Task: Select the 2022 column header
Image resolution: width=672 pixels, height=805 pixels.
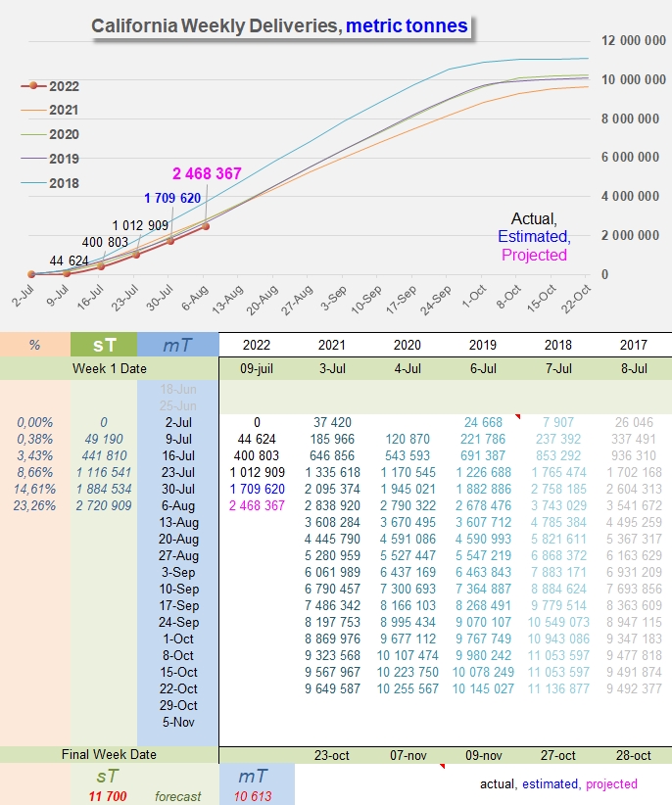Action: [257, 345]
